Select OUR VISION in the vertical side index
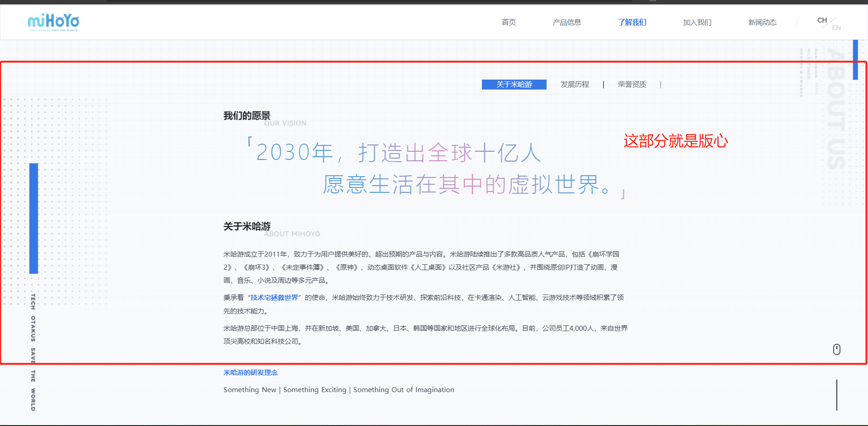Viewport: 868px width, 426px height. pyautogui.click(x=816, y=63)
